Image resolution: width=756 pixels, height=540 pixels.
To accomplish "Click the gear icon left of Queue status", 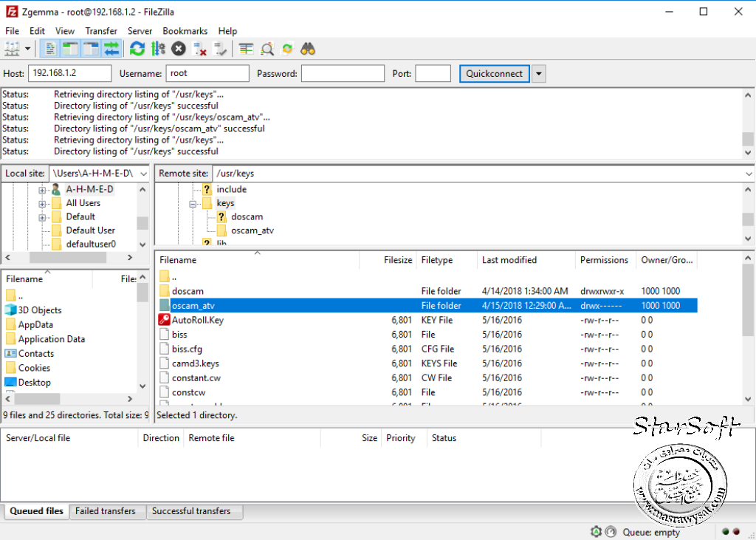I will (x=597, y=532).
